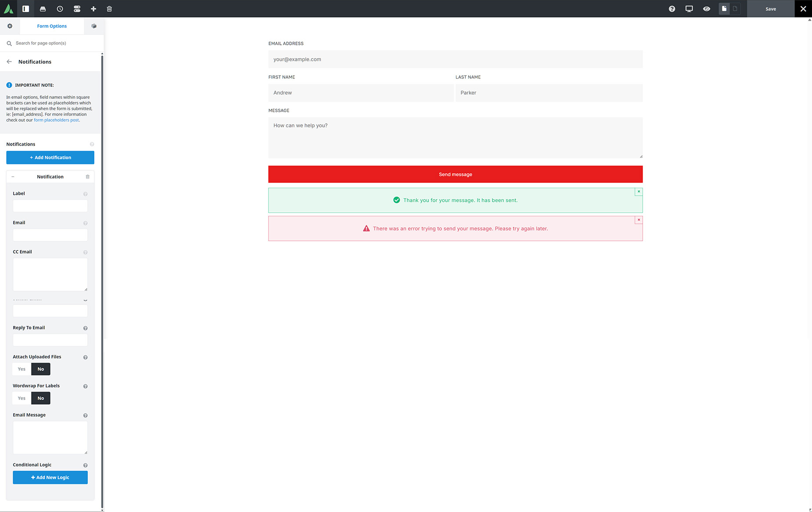Go back with the arrow beside Notifications
Image resolution: width=812 pixels, height=512 pixels.
coord(9,62)
